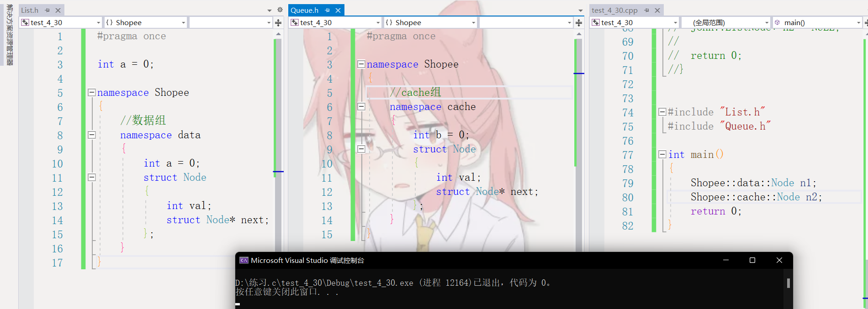The image size is (868, 309).
Task: Collapse namespace Shopee in Queue.h
Action: click(361, 64)
